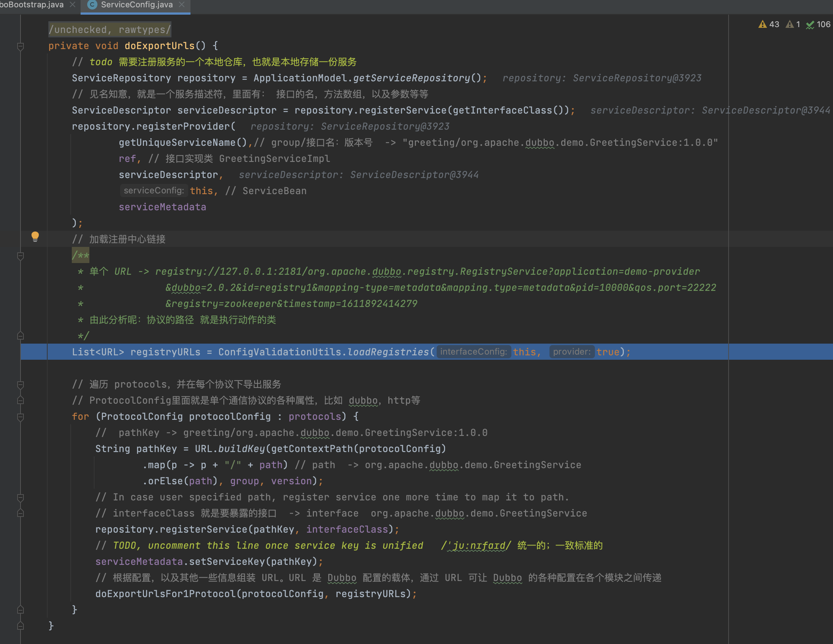The image size is (833, 644).
Task: Collapse the doExportUrls method using gutter fold marker
Action: click(x=21, y=47)
